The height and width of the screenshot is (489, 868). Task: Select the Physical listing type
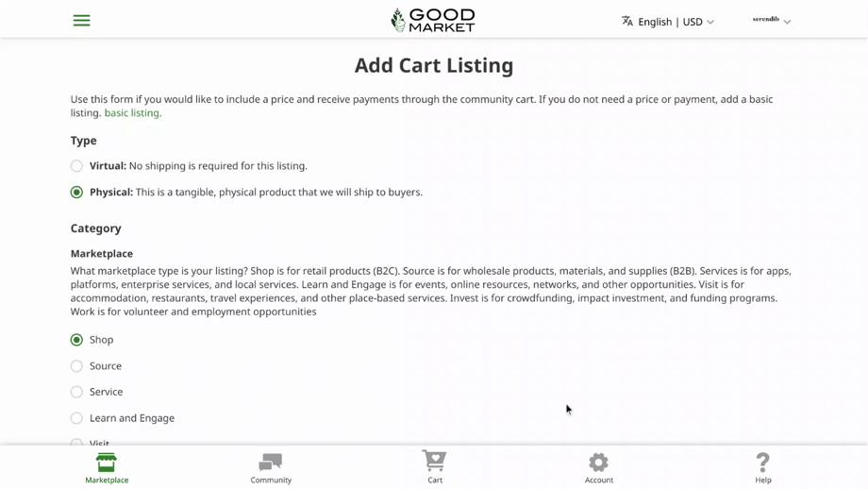(x=76, y=193)
